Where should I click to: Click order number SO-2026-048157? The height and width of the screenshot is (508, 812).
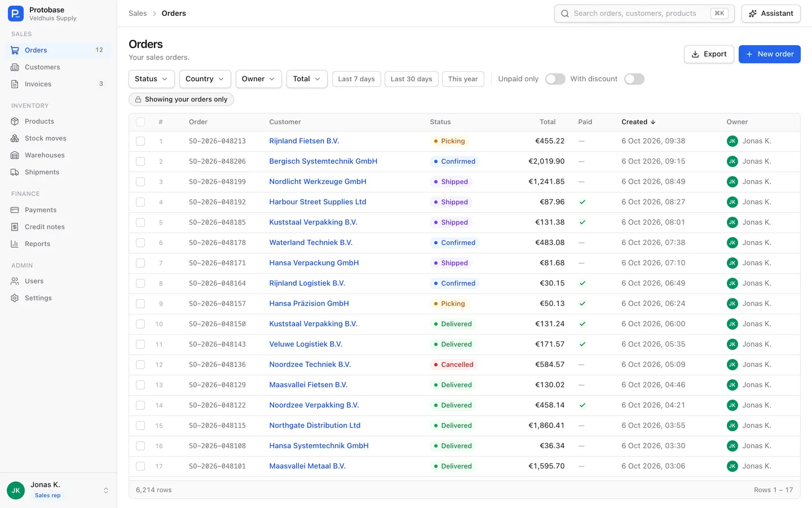coord(217,304)
